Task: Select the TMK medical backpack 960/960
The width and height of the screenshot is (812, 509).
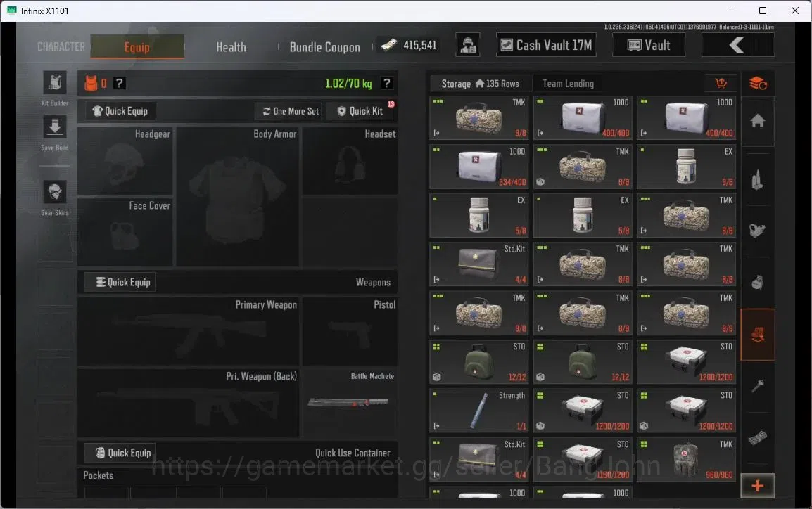Action: [686, 459]
